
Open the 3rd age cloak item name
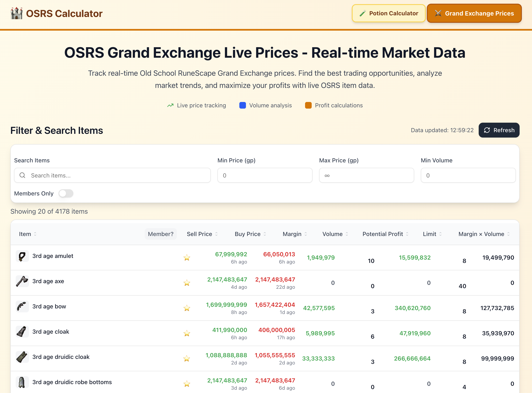(x=51, y=332)
